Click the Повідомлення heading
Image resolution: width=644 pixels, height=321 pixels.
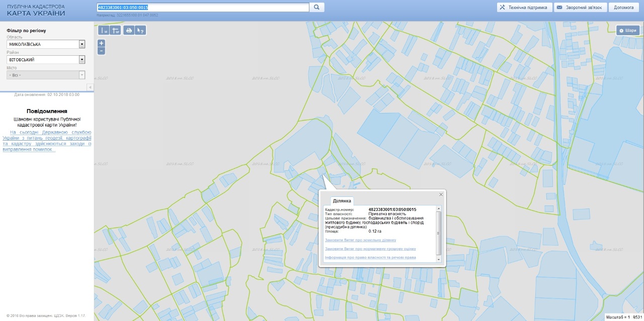tap(47, 111)
